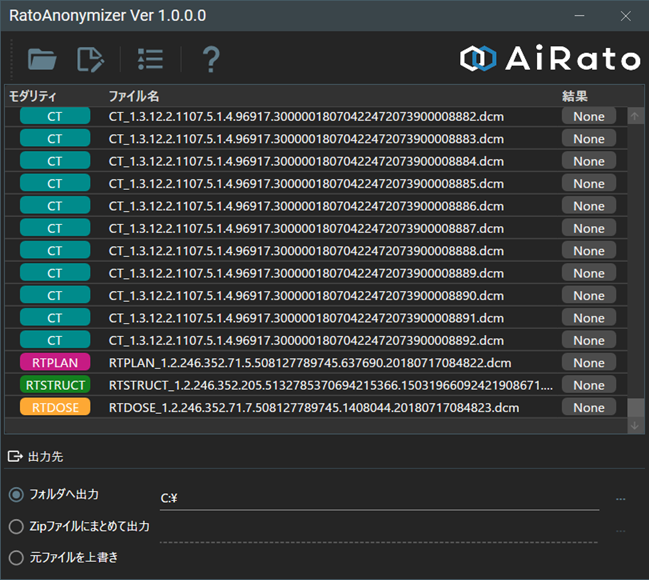The image size is (649, 580).
Task: Click None result for file 08882
Action: click(589, 116)
